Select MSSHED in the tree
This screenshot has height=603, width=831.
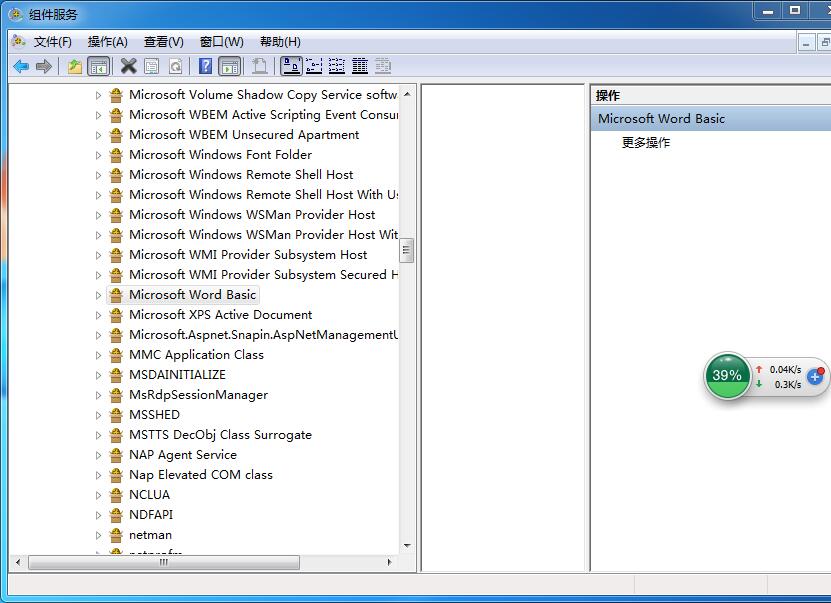(x=154, y=415)
